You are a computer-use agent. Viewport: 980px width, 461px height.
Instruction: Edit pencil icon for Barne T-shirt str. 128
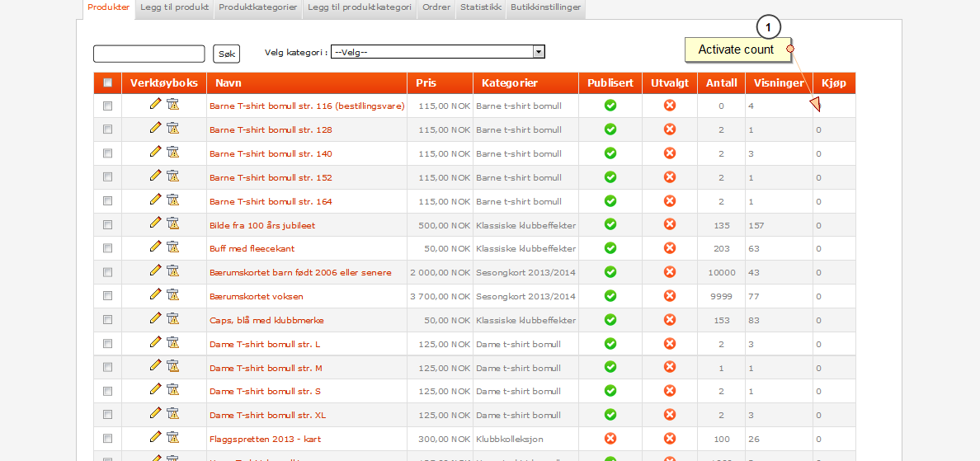(156, 128)
